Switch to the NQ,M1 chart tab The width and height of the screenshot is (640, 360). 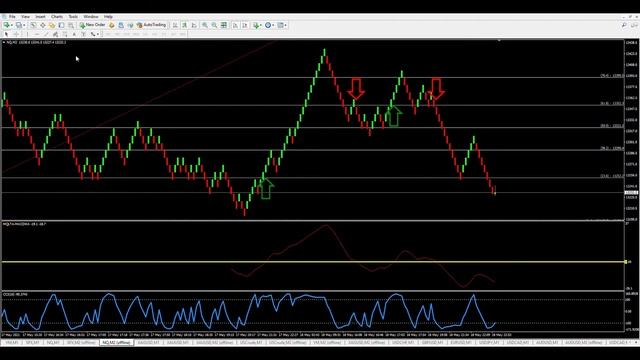click(53, 342)
